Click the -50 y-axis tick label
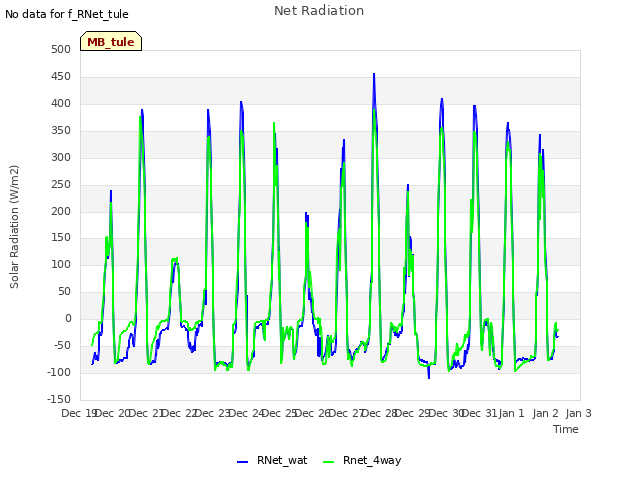This screenshot has width=640, height=480. [62, 345]
